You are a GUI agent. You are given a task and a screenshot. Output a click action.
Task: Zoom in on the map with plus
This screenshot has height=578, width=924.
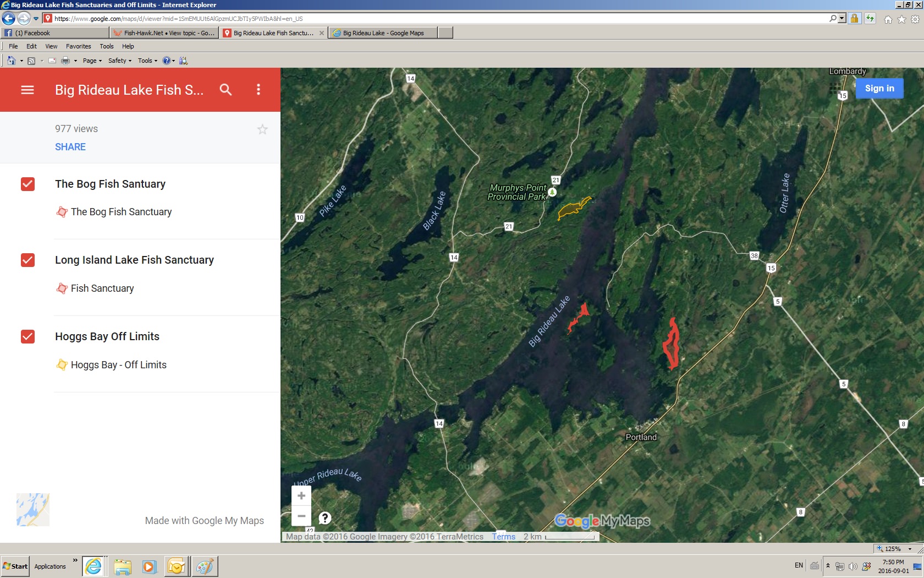coord(301,495)
